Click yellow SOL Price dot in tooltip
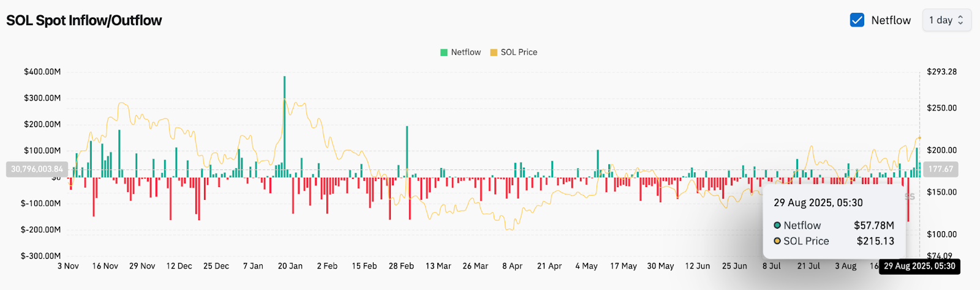Viewport: 980px width, 290px height. (777, 241)
